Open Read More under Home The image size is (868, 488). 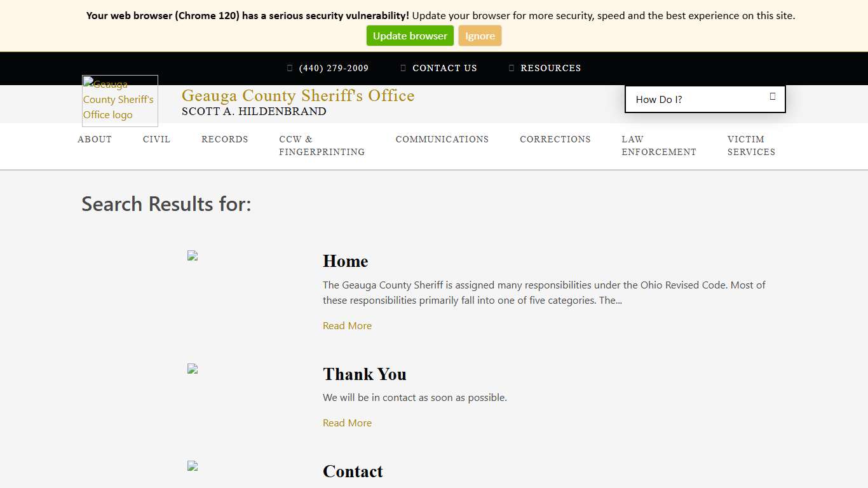[347, 325]
